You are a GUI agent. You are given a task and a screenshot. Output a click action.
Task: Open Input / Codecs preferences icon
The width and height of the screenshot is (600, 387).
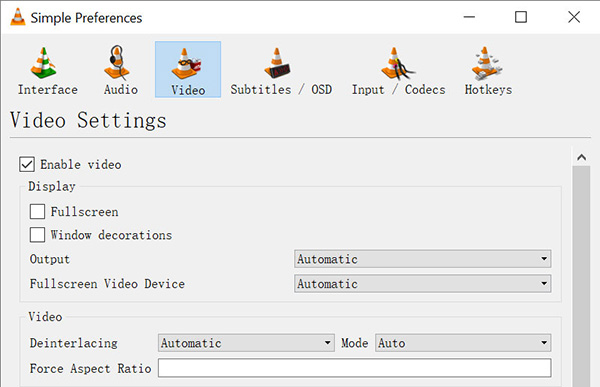(398, 64)
